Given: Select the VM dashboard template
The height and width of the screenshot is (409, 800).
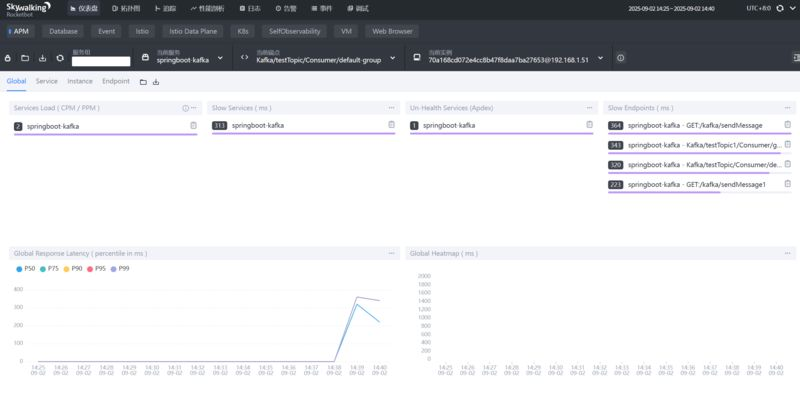Looking at the screenshot, I should (346, 32).
